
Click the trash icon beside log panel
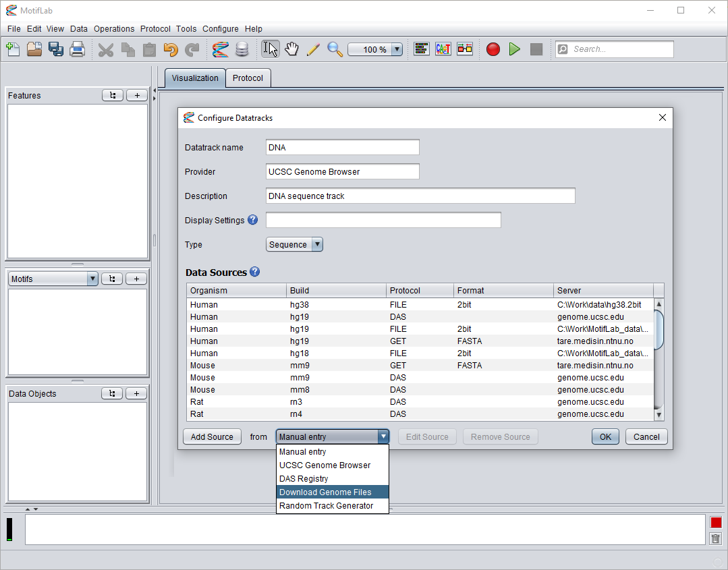click(x=716, y=538)
